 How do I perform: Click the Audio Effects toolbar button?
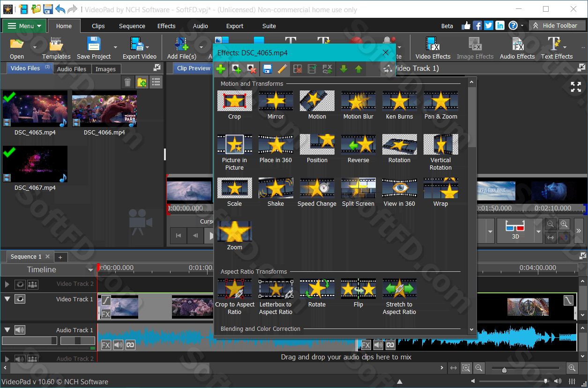point(517,48)
